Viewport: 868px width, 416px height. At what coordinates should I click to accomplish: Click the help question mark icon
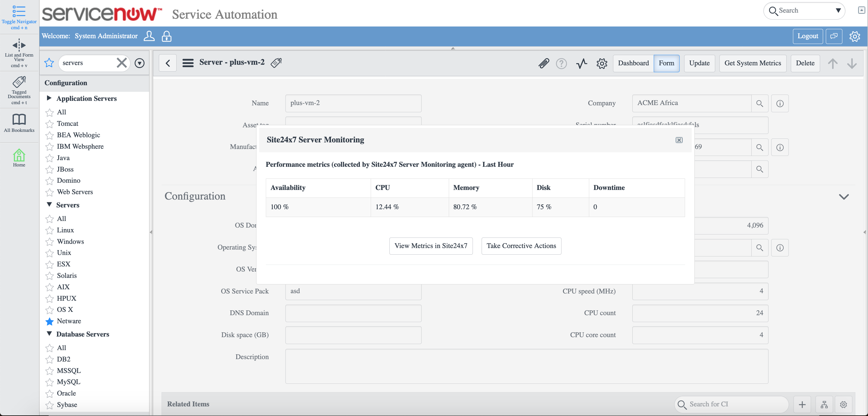pyautogui.click(x=561, y=63)
